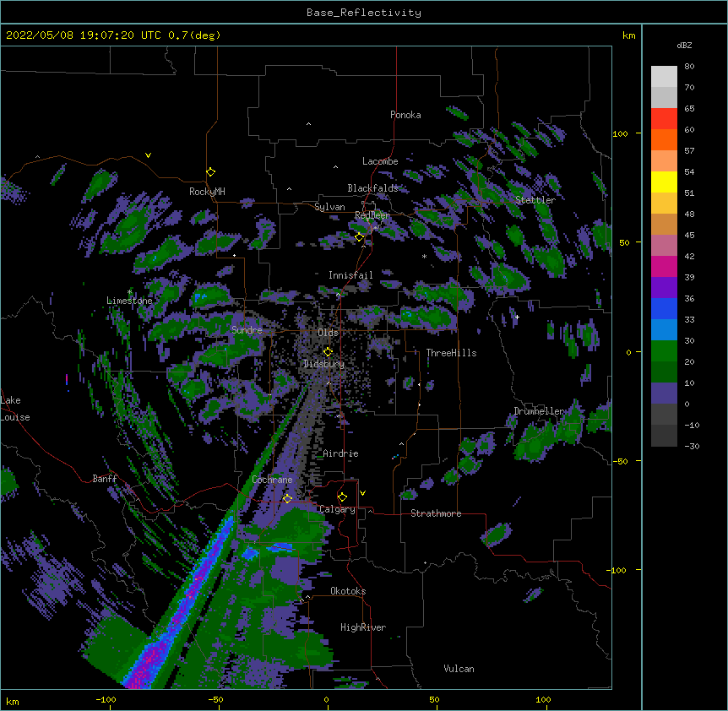The image size is (728, 711).
Task: Click the yellow diamond marker below Cochrane
Action: [287, 499]
